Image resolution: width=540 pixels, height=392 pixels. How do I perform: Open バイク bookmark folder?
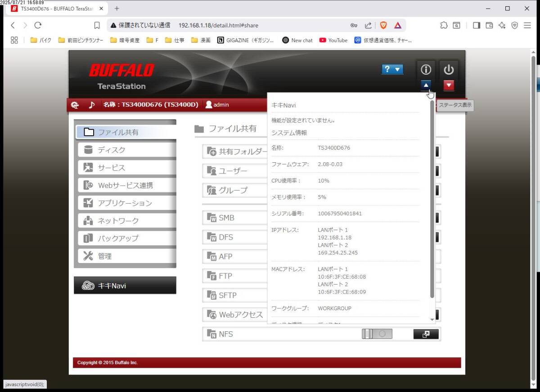tap(41, 40)
